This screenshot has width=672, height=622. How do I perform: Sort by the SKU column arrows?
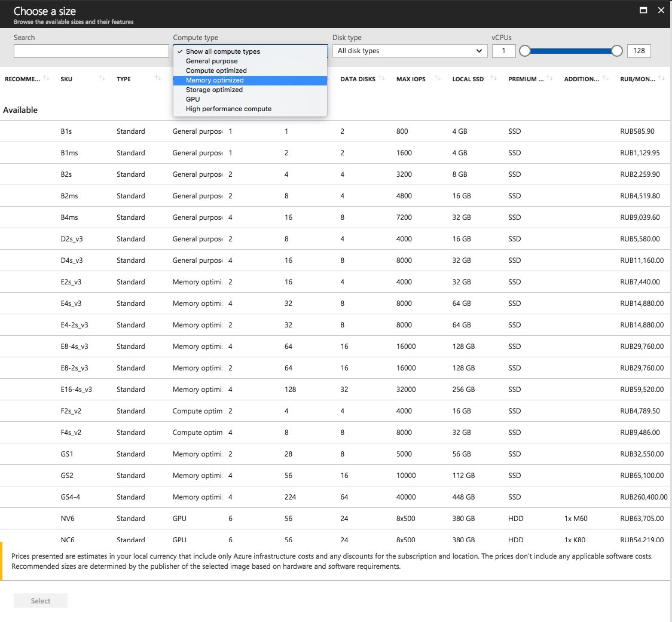(102, 78)
